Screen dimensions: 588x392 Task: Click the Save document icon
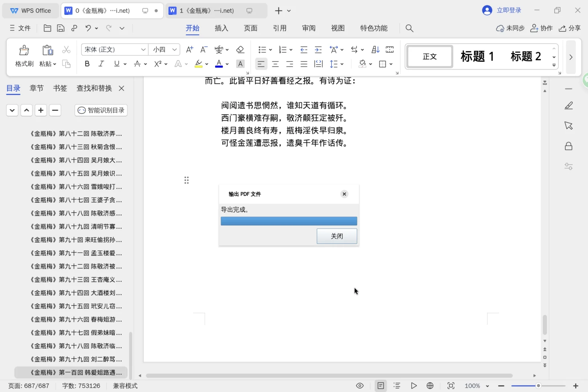(61, 28)
